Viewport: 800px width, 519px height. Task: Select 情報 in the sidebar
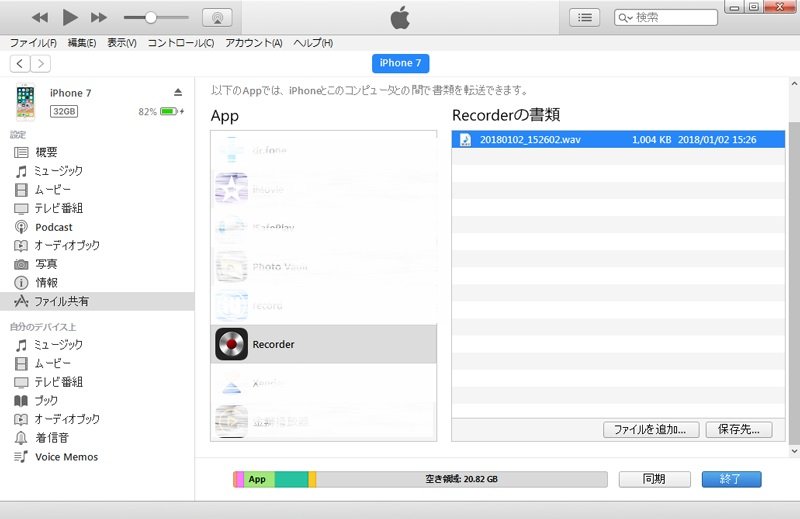pyautogui.click(x=97, y=283)
